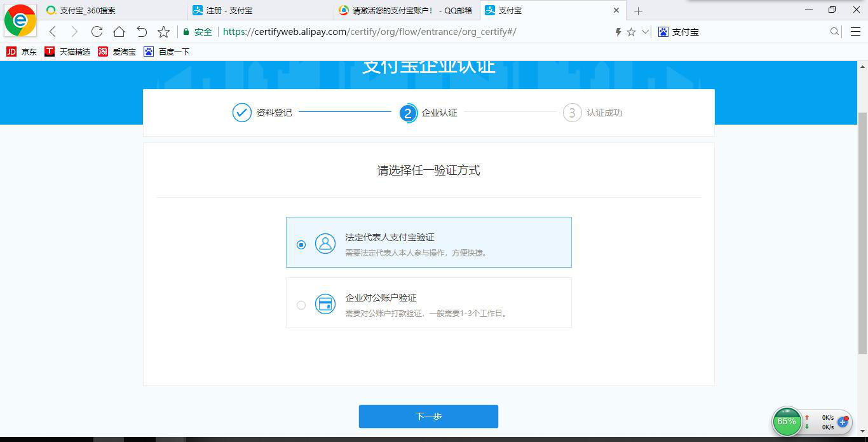Bookmark page with star icon beside undo
Screen dimensions: 868x442
(163, 32)
